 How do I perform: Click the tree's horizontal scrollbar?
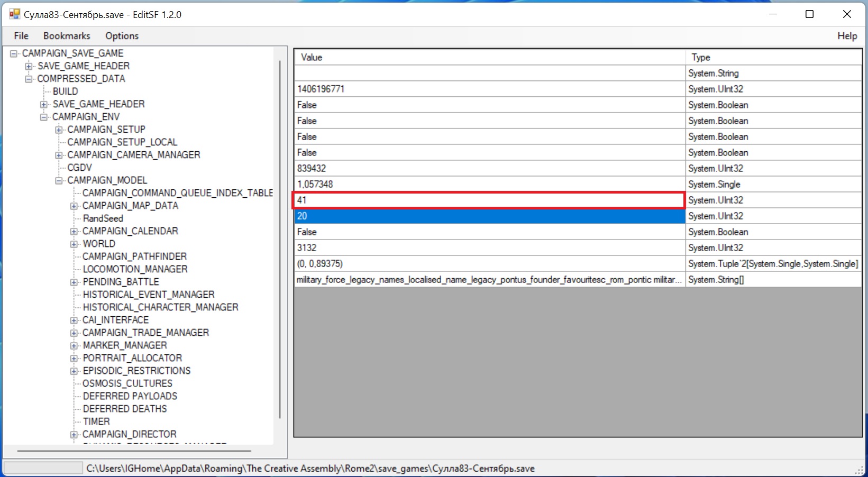tap(134, 451)
